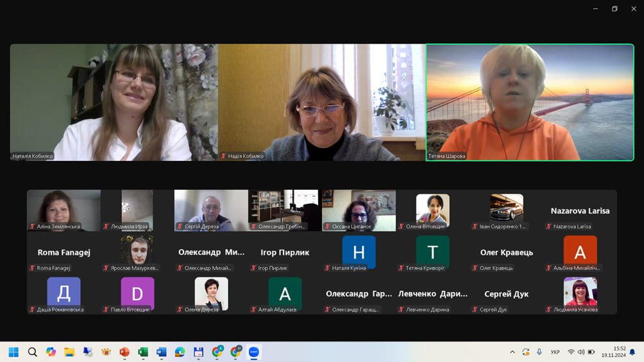This screenshot has height=362, width=644.
Task: Click the large name Олександр Ми...
Action: point(211,252)
